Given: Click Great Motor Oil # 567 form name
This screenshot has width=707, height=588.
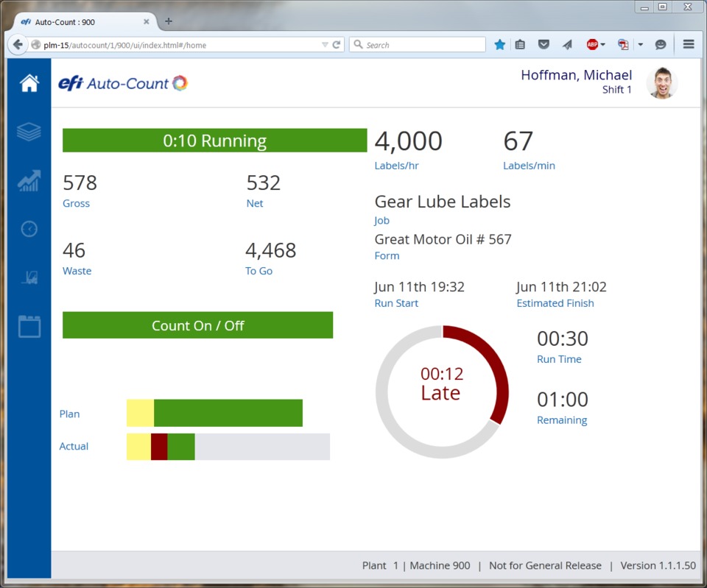Looking at the screenshot, I should pyautogui.click(x=443, y=239).
